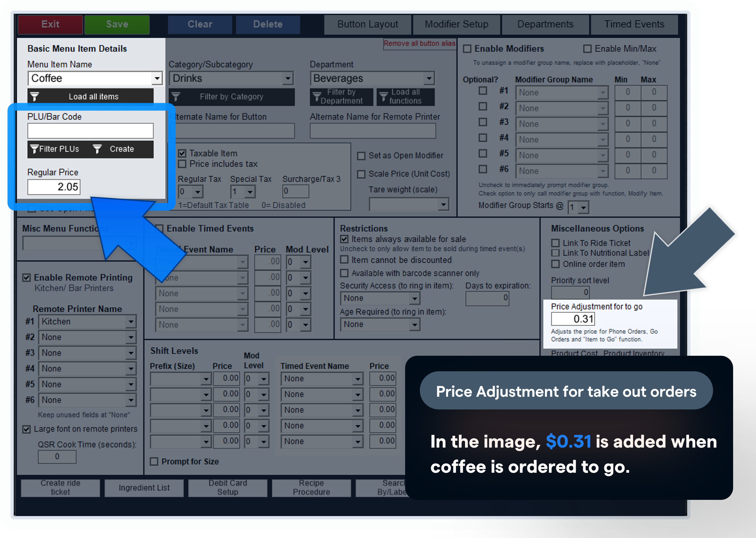Click the Remove all button alias link
756x538 pixels.
pos(419,44)
